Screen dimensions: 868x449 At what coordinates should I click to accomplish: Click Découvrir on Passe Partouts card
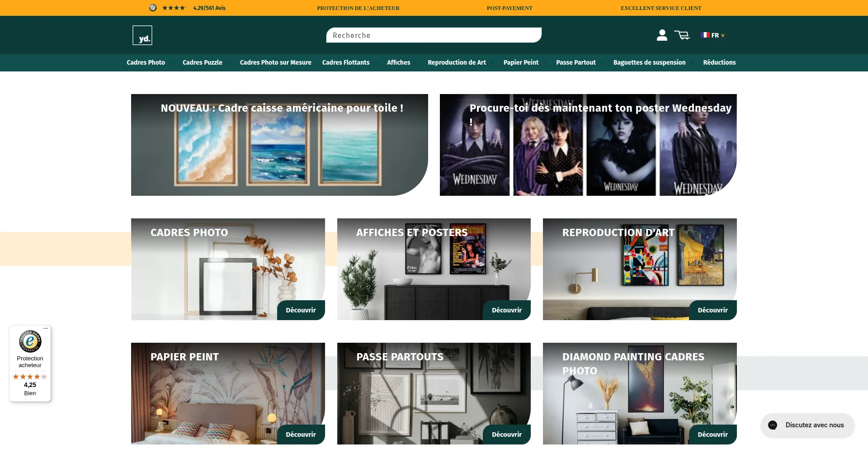pyautogui.click(x=507, y=435)
